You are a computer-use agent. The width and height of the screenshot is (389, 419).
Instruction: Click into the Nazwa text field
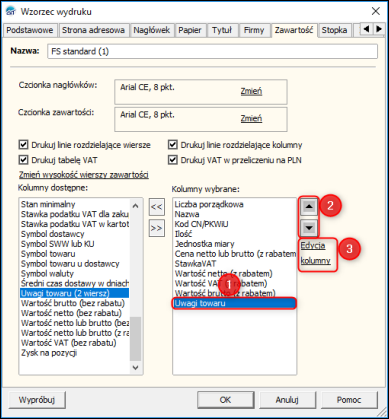(212, 52)
